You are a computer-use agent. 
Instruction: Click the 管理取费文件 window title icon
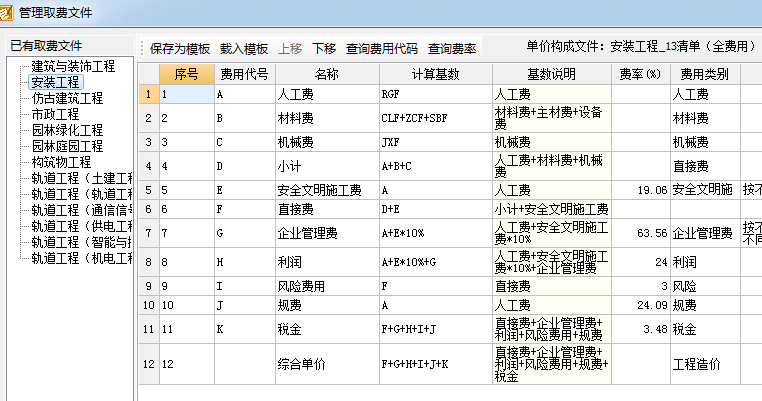(x=6, y=12)
